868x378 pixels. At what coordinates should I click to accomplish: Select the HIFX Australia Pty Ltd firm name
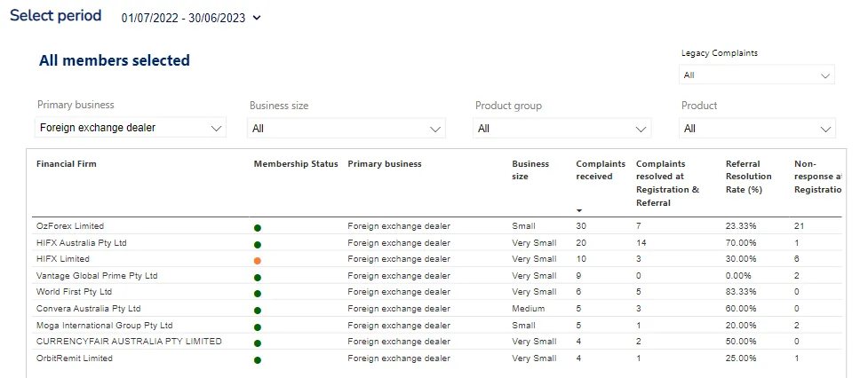82,242
